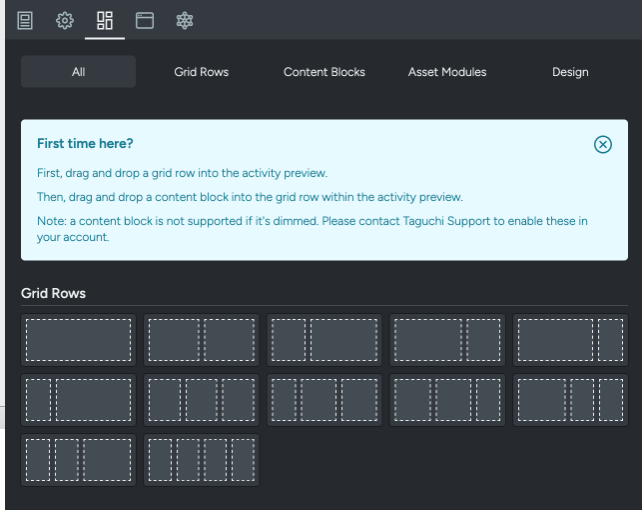Open the atom-shaped network icon panel

(185, 20)
